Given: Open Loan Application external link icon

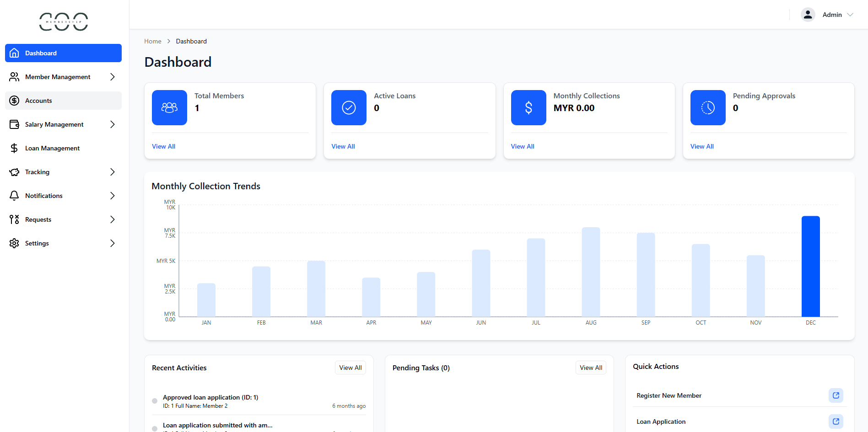Looking at the screenshot, I should (836, 421).
